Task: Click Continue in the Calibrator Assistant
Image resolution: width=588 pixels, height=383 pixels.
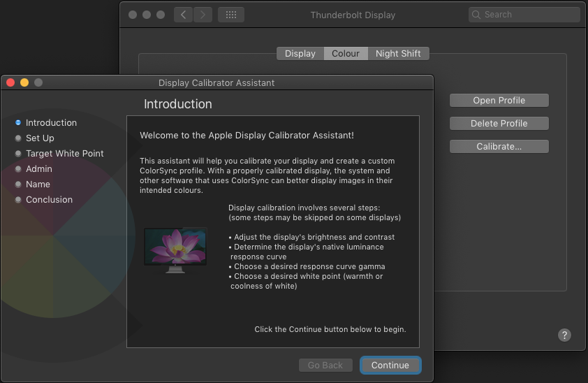Action: (x=390, y=366)
